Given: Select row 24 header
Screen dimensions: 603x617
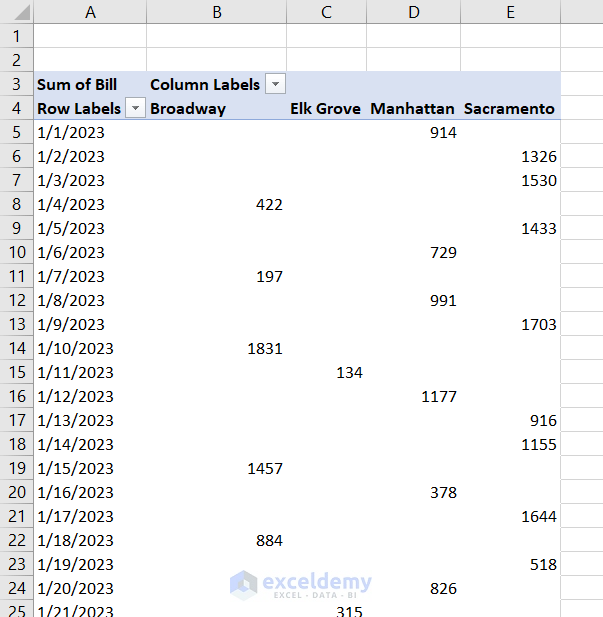Looking at the screenshot, I should (x=17, y=588).
